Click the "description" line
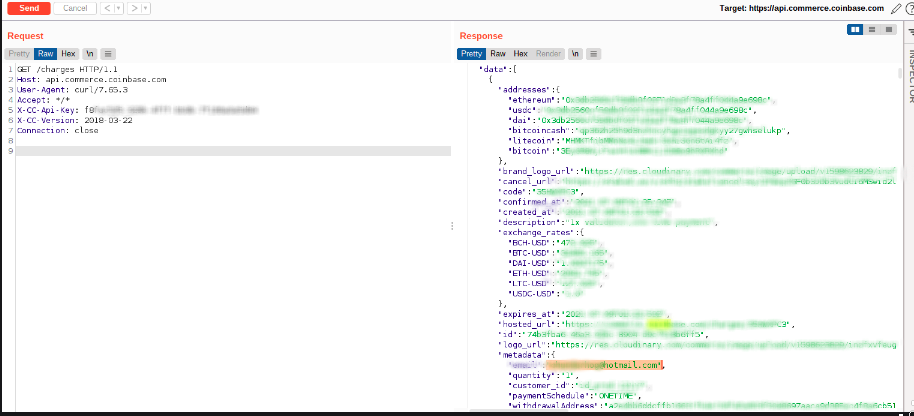914x416 pixels. click(610, 223)
